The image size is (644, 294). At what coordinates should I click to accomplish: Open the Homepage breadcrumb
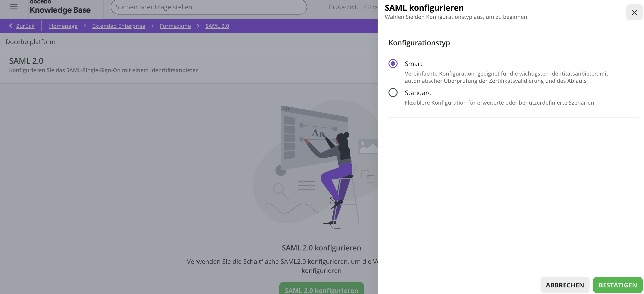tap(63, 26)
